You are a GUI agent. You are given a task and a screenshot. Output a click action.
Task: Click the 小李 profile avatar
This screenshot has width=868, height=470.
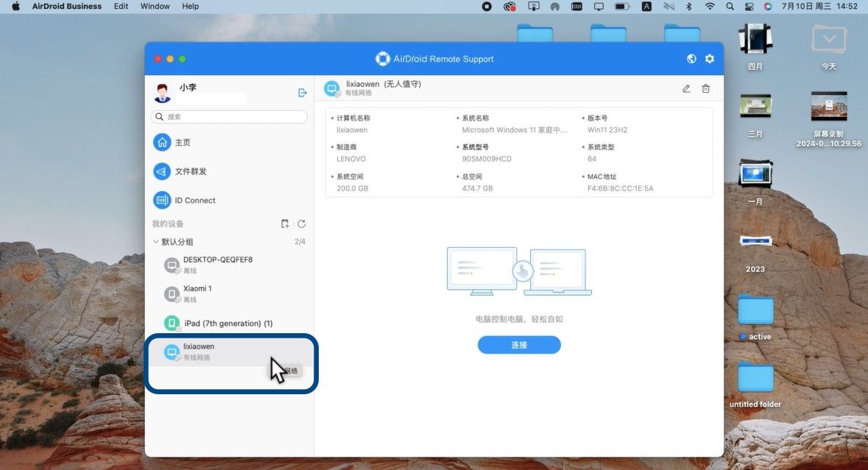coord(162,93)
